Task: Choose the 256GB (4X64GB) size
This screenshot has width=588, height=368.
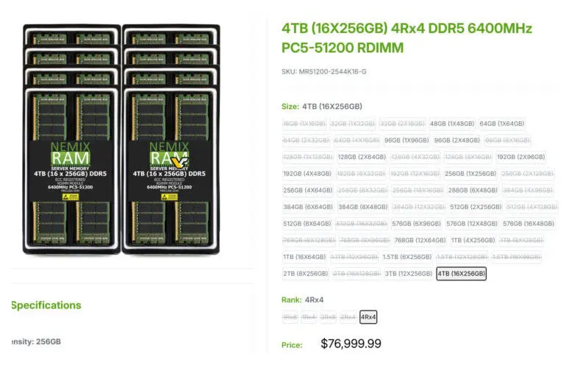Action: 307,190
